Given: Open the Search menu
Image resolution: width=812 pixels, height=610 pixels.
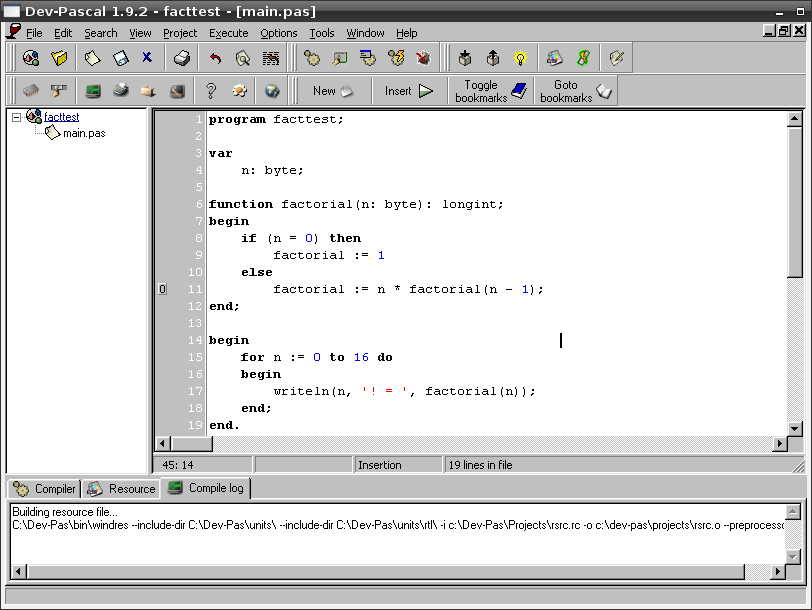Looking at the screenshot, I should [101, 33].
